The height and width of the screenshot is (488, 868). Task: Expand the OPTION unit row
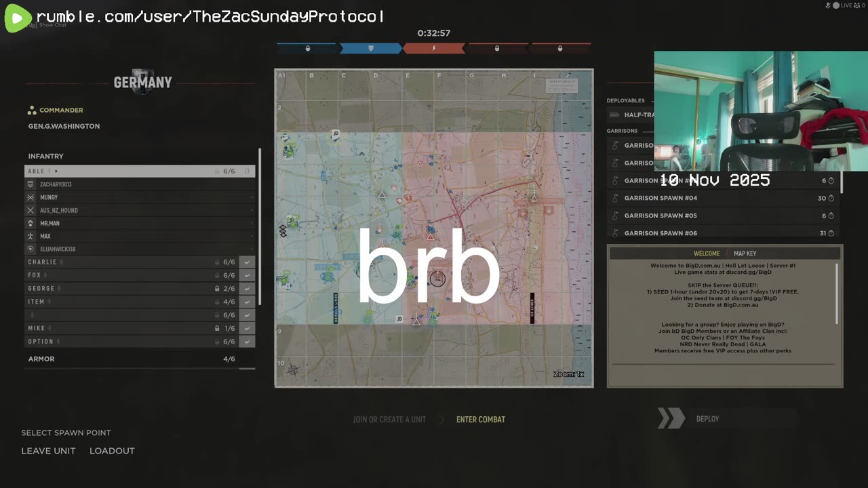(x=132, y=342)
